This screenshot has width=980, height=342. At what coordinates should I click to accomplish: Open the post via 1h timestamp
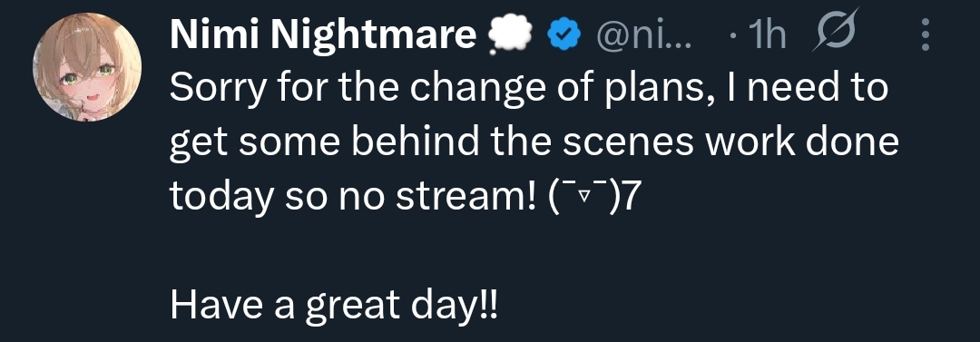click(x=766, y=37)
